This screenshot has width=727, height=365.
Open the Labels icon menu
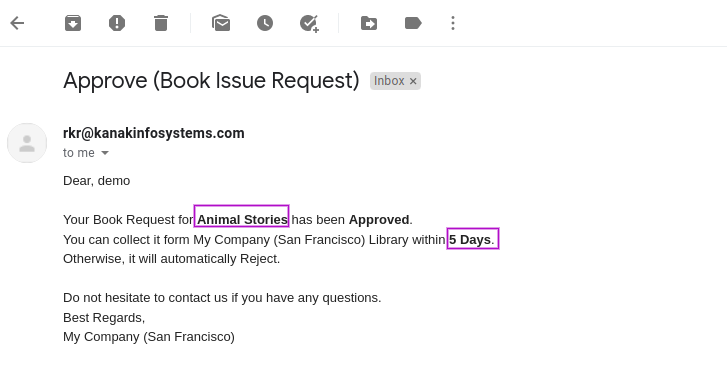[413, 23]
